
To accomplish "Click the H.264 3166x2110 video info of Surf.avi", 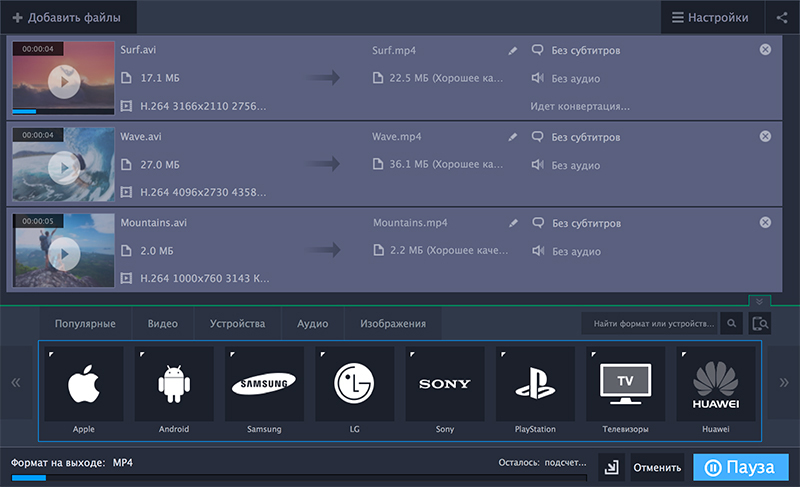I will point(193,106).
